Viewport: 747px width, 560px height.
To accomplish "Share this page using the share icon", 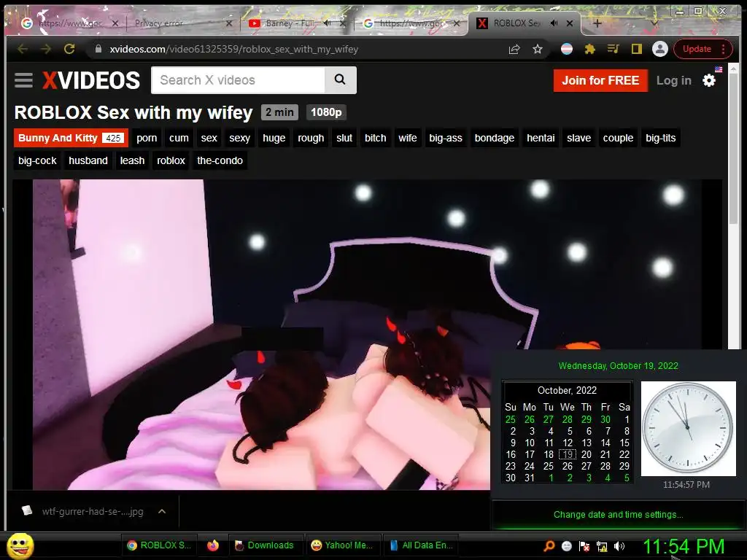I will click(514, 49).
